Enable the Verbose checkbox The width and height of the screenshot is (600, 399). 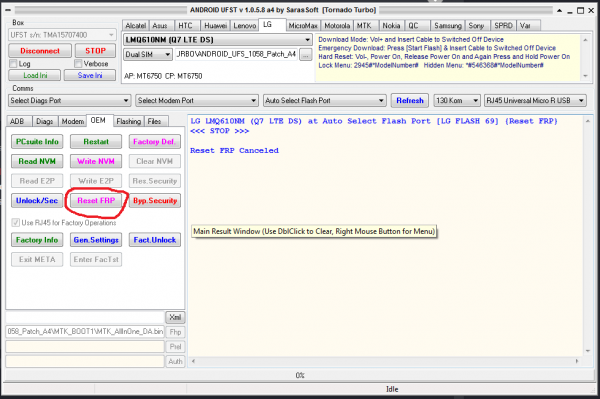click(78, 64)
